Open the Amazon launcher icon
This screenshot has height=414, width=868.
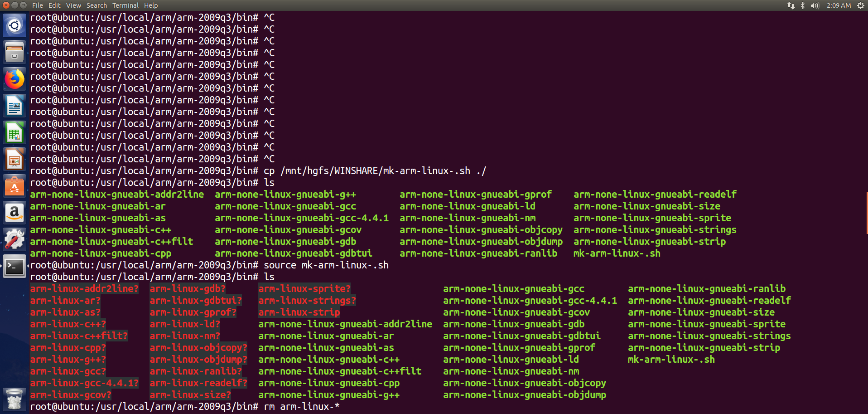[14, 213]
